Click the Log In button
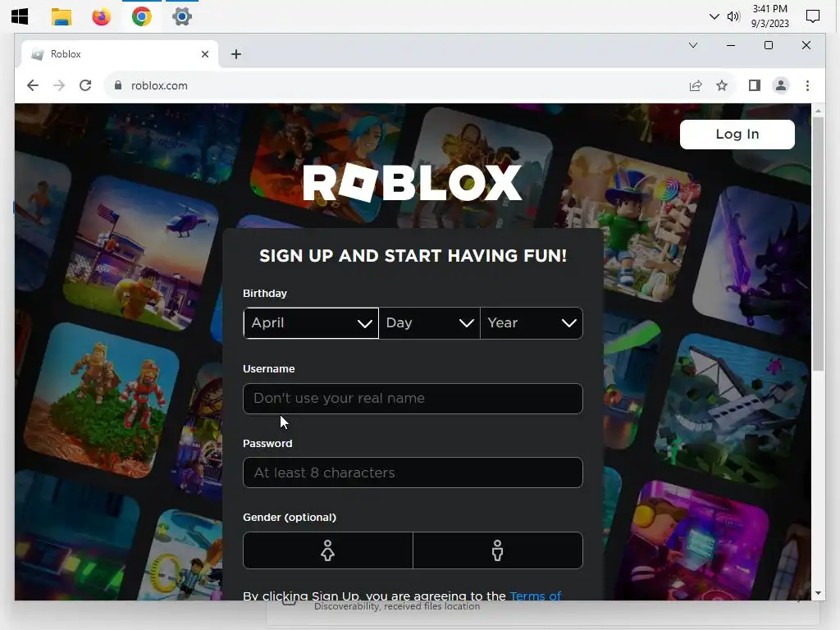The height and width of the screenshot is (630, 840). [x=737, y=135]
